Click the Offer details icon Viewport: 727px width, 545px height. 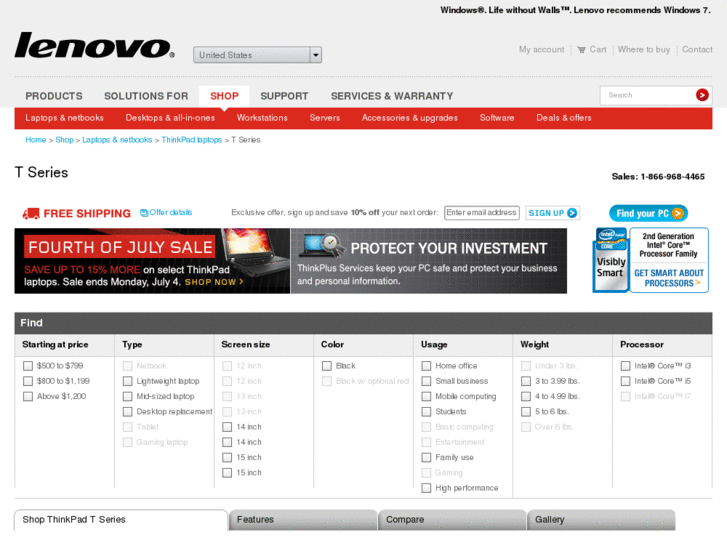pos(144,213)
